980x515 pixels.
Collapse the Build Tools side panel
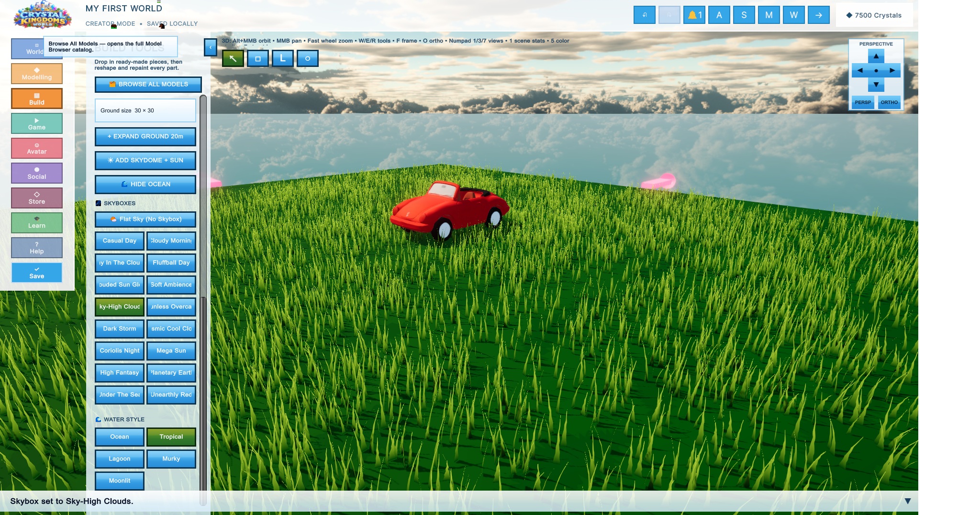(210, 47)
